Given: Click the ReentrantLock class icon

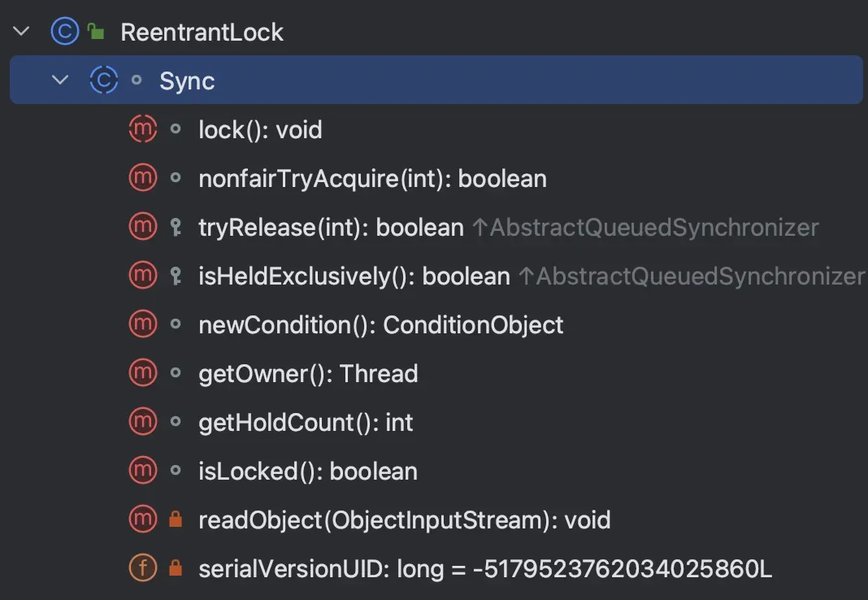Looking at the screenshot, I should [x=63, y=33].
